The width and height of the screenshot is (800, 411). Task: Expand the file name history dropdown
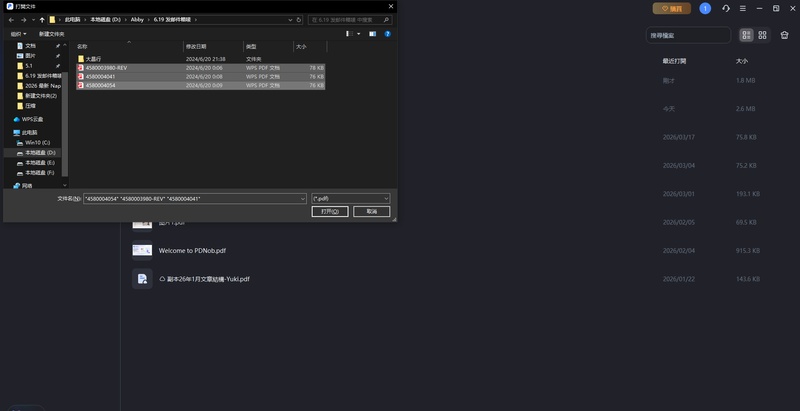click(302, 199)
